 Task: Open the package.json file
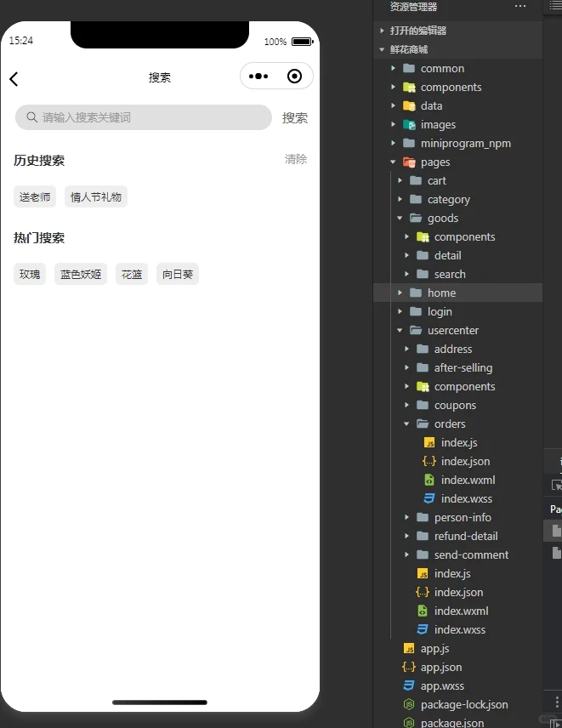coord(457,722)
